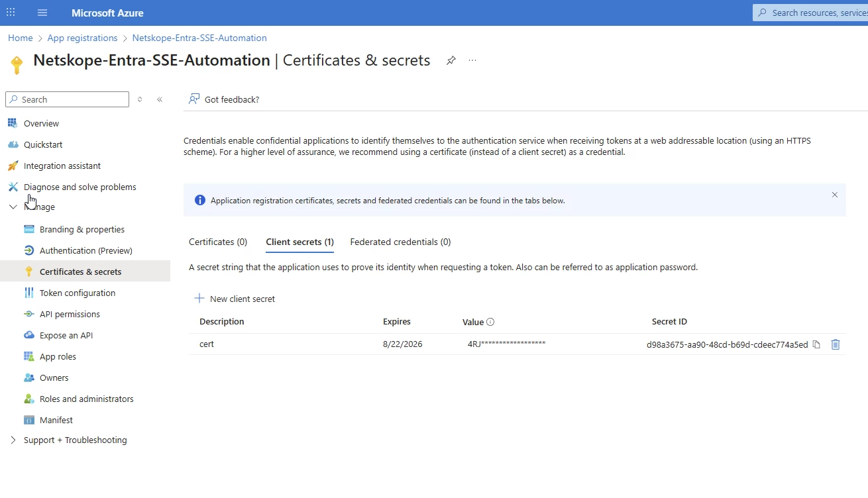Click the Diagnose and solve problems wrench icon

(x=13, y=187)
